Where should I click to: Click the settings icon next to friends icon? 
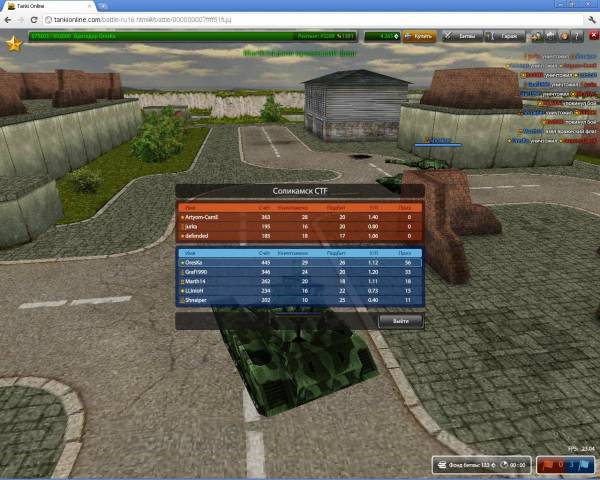(x=550, y=36)
